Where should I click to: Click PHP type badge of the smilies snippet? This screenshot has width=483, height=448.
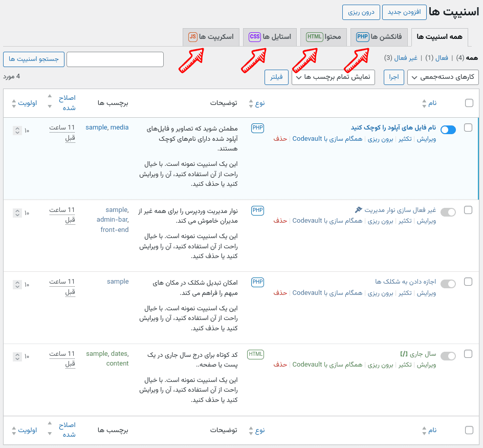257,282
